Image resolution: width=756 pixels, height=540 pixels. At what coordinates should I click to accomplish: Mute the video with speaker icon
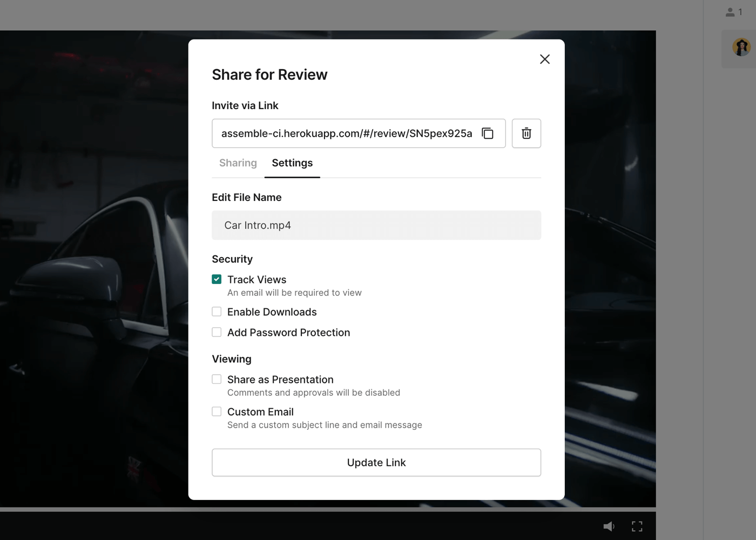[609, 526]
